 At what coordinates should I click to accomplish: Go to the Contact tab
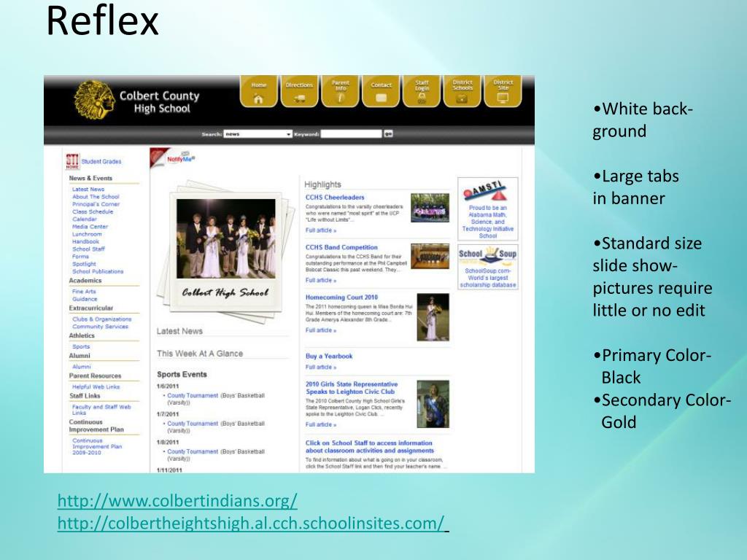tap(381, 91)
